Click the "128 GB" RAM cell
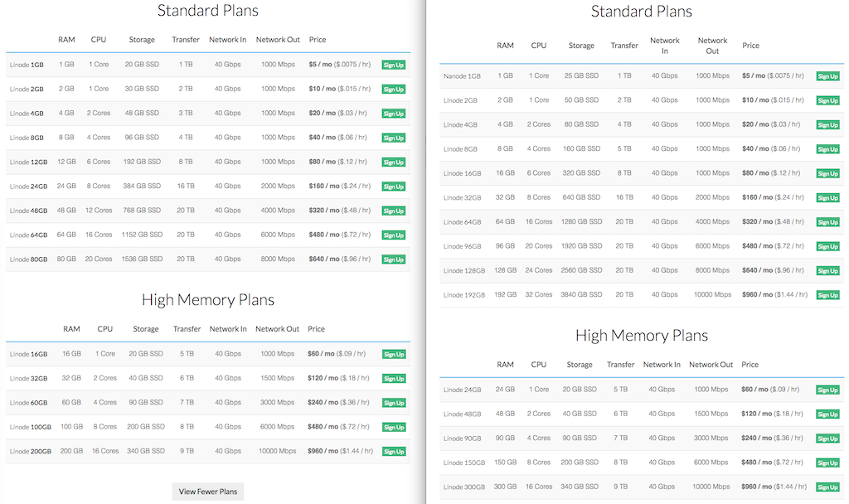849x504 pixels. [505, 271]
